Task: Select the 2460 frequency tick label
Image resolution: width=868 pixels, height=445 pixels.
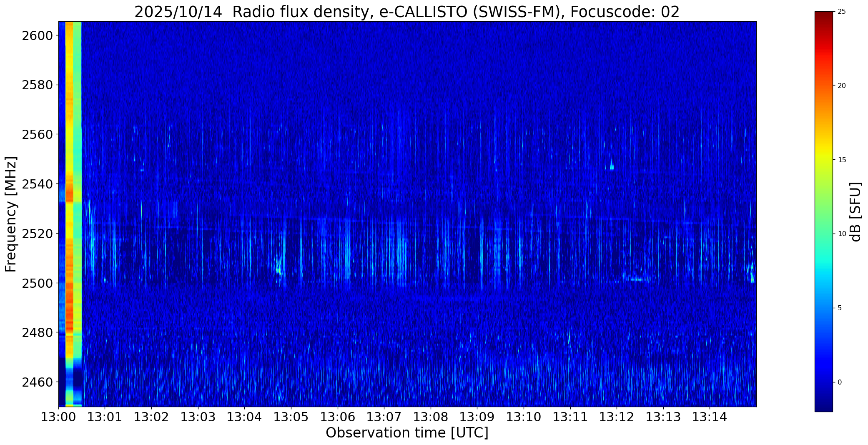Action: pos(37,382)
